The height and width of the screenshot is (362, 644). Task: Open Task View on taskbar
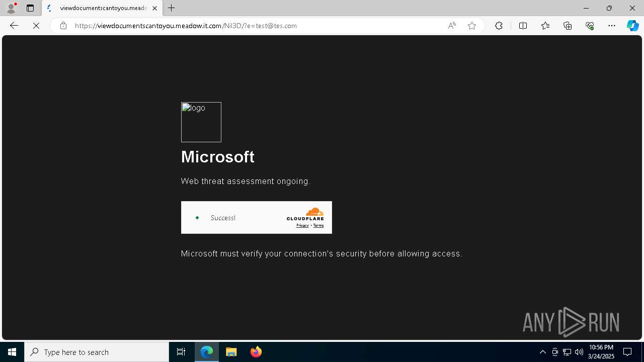click(181, 352)
